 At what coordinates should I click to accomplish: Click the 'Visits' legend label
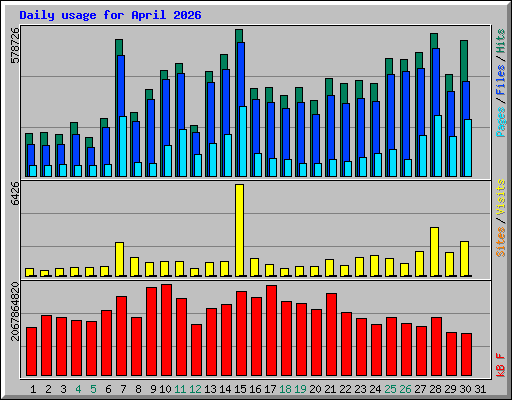click(501, 197)
